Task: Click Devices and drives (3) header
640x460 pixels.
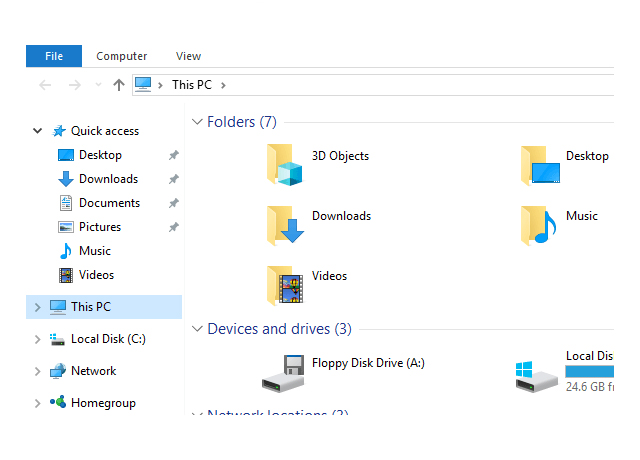Action: (x=280, y=329)
